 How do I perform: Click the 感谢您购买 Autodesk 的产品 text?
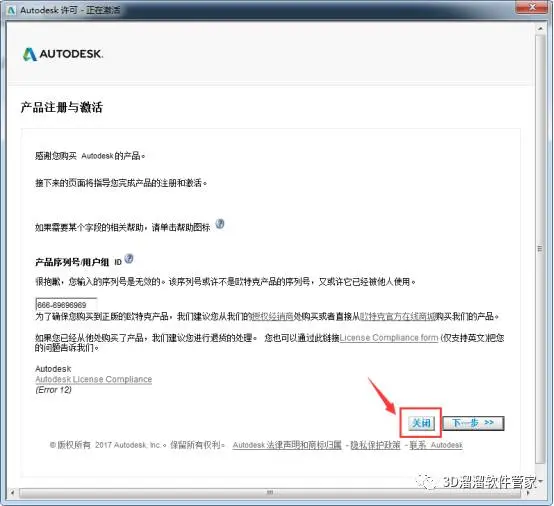click(90, 156)
